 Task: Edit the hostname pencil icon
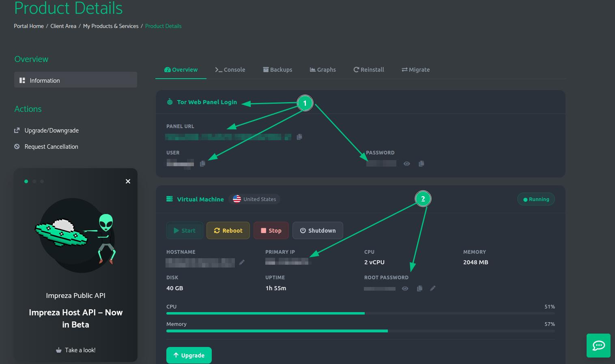point(242,262)
